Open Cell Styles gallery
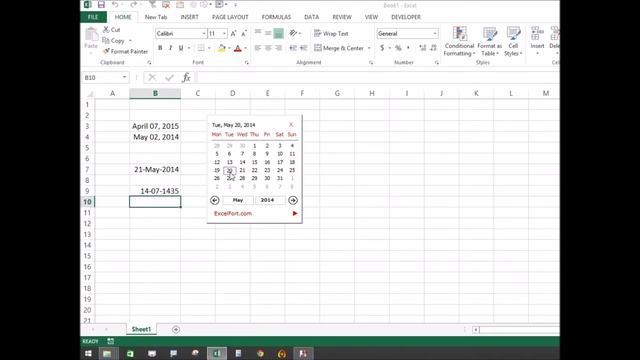Viewport: 640px width, 360px height. point(513,42)
